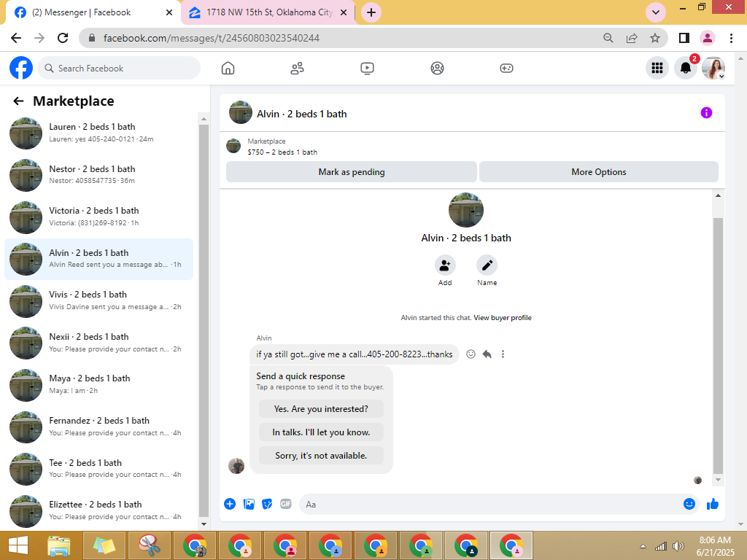Open the Facebook menu grid icon

[x=657, y=68]
